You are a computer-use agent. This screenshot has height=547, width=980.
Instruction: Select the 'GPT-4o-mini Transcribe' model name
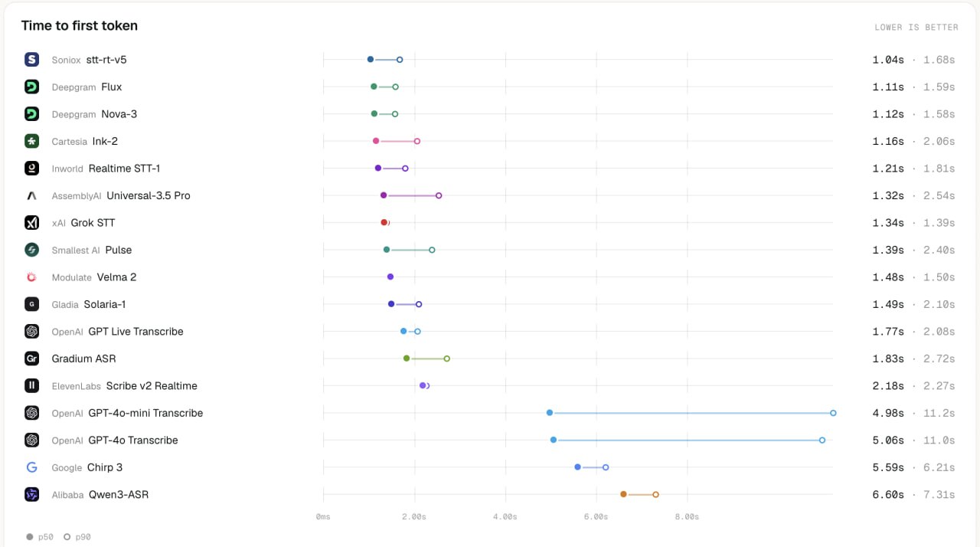145,413
